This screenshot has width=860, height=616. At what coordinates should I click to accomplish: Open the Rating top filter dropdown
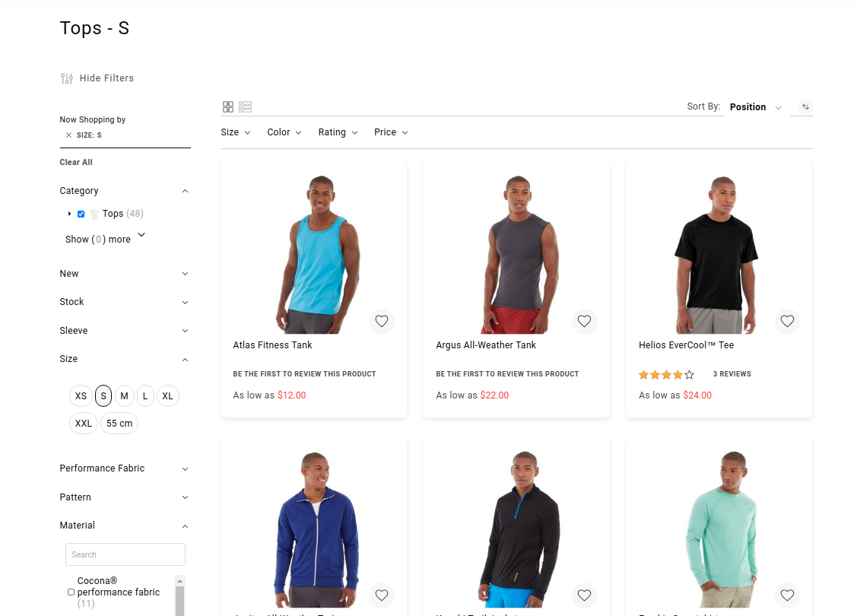click(x=338, y=132)
